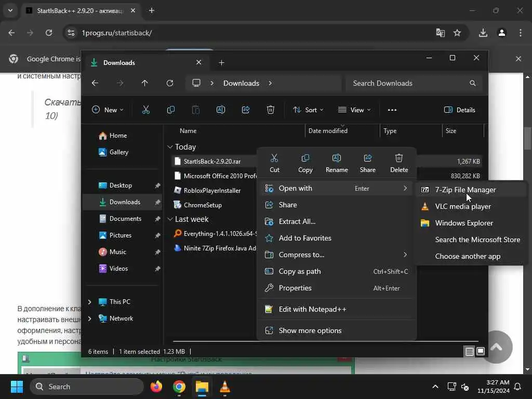Open the Sort dropdown

(x=308, y=110)
